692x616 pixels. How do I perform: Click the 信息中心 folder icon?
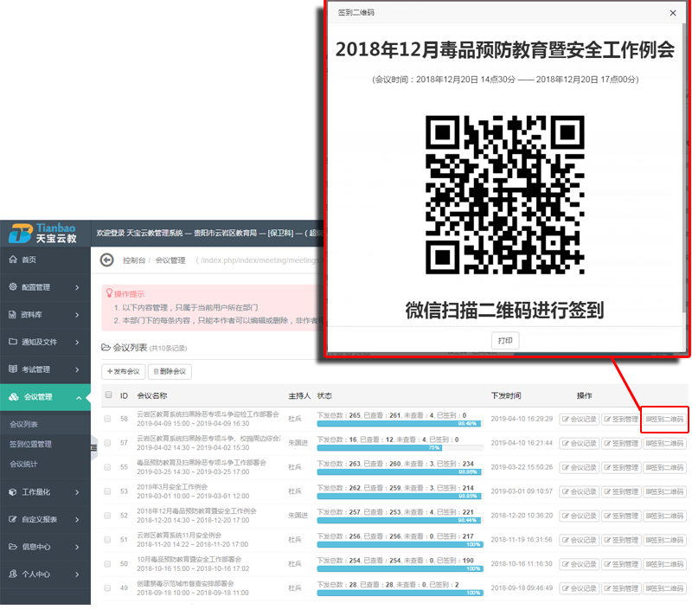[x=13, y=546]
